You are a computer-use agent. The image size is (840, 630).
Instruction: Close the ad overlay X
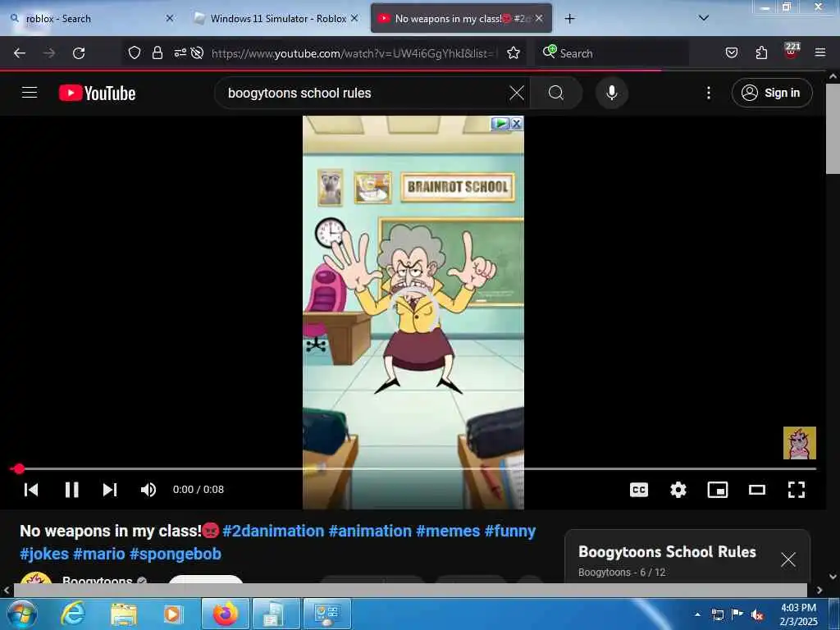point(517,124)
